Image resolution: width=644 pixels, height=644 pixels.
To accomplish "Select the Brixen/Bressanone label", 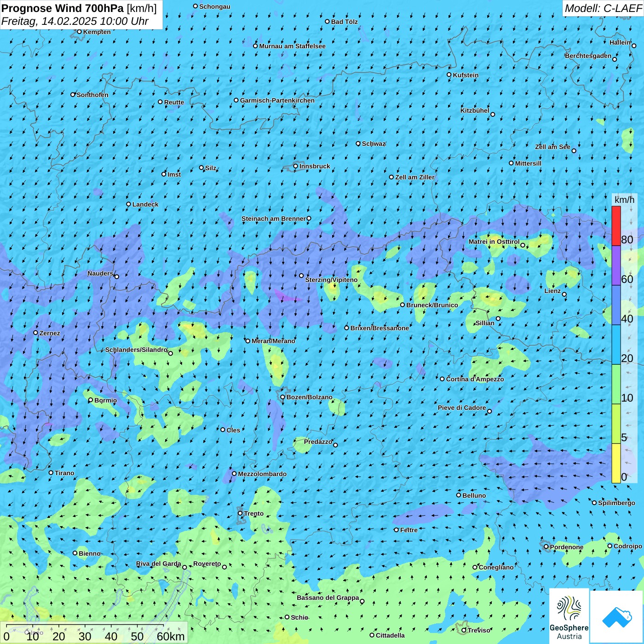I will (380, 328).
